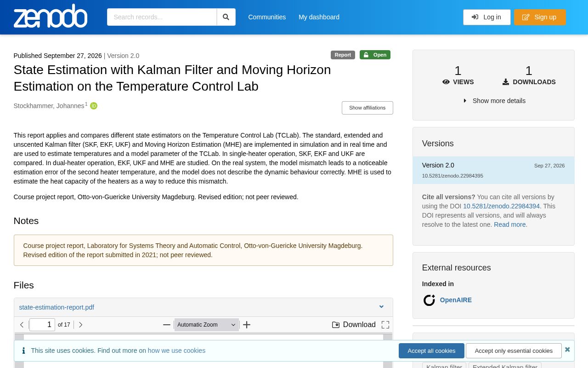The width and height of the screenshot is (588, 368).
Task: Click the search magnifier button
Action: click(x=226, y=17)
